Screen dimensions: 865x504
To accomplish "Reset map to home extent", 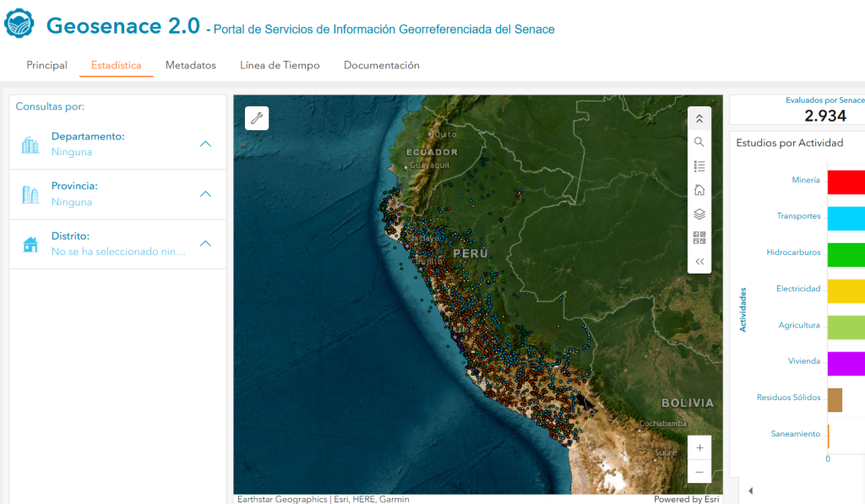I will pyautogui.click(x=699, y=190).
